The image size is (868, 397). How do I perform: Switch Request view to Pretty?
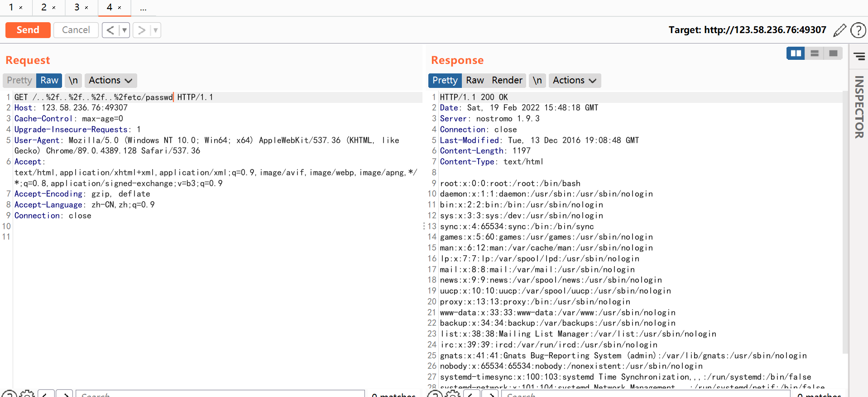click(19, 80)
